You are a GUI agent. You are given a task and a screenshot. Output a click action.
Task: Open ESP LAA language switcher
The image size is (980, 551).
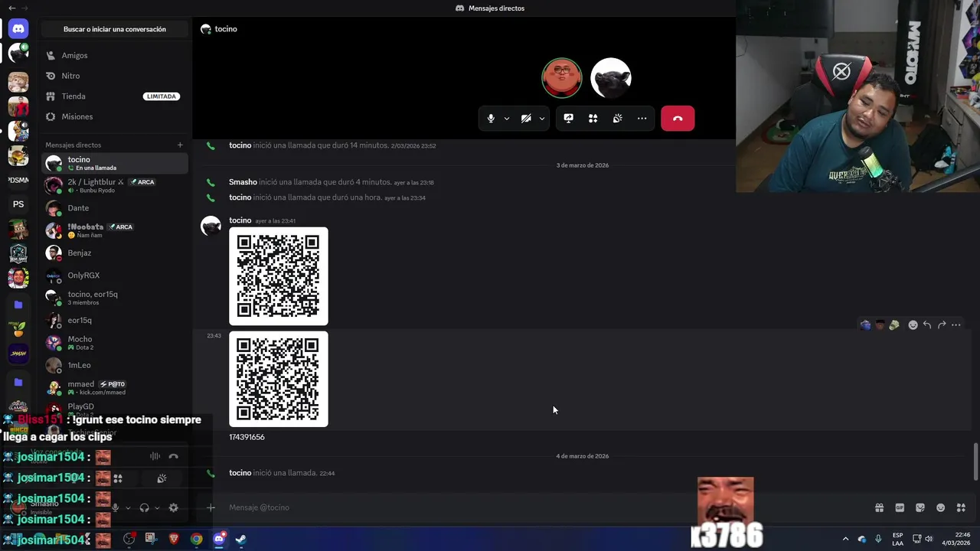pos(897,539)
